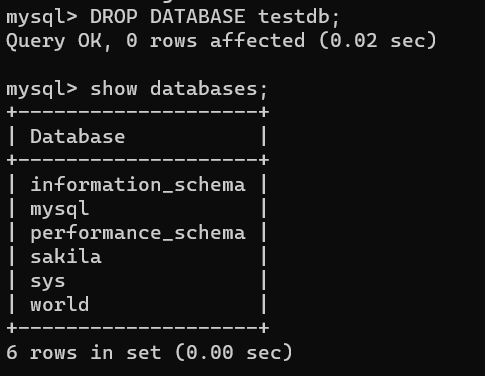Click the word testdb in the command
Image resolution: width=485 pixels, height=376 pixels.
299,17
